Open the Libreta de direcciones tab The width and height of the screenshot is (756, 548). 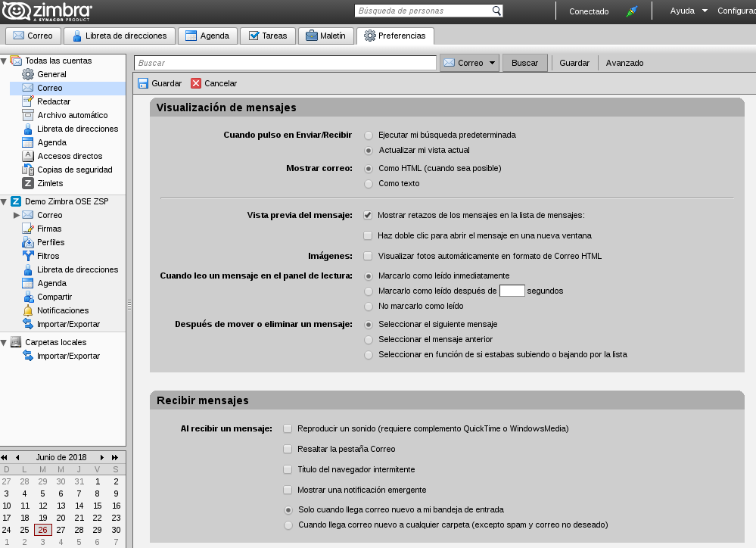[120, 36]
